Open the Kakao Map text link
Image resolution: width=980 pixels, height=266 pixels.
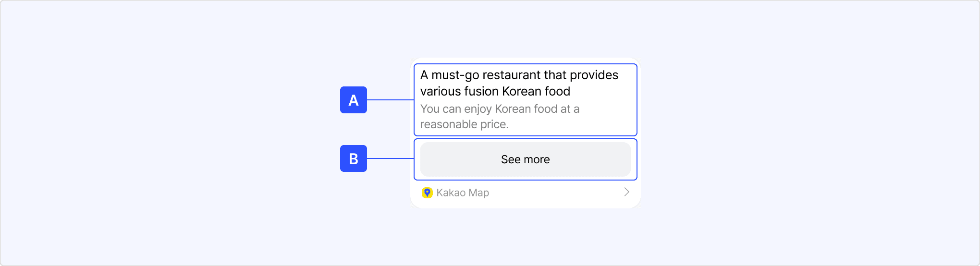[x=463, y=193]
